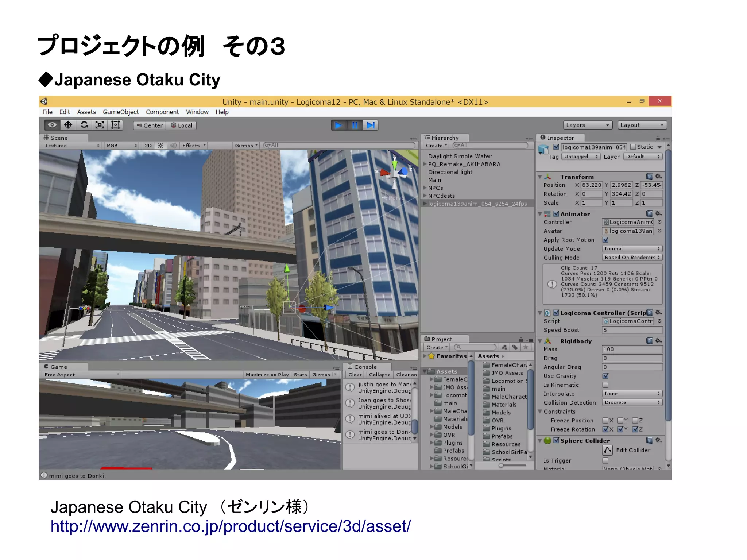The image size is (747, 560).
Task: Pick Controller asset via circle selector
Action: [x=659, y=222]
